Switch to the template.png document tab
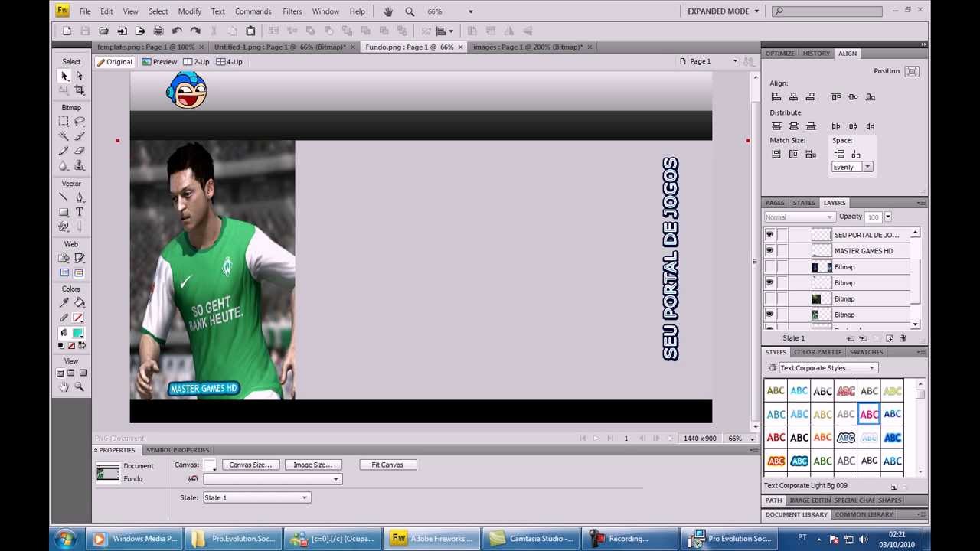 145,47
